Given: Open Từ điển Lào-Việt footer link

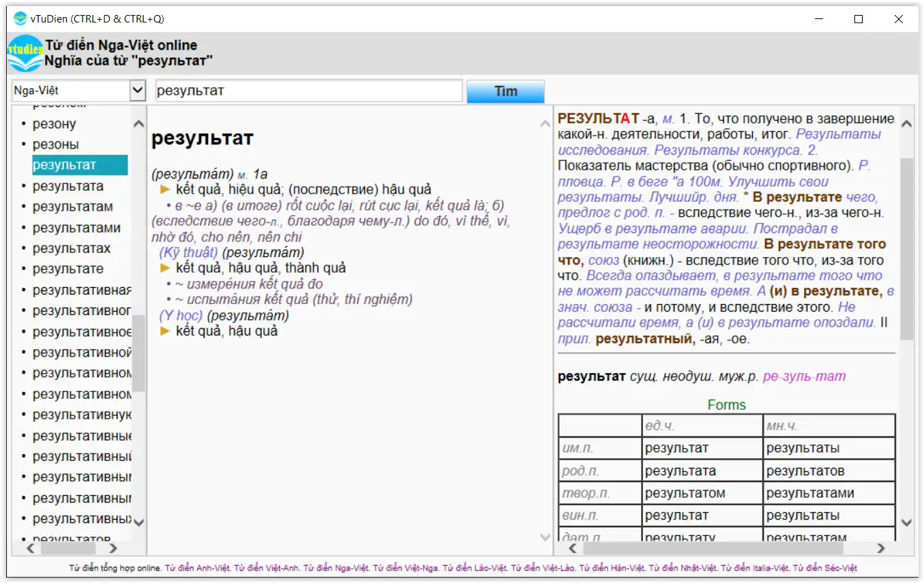Looking at the screenshot, I should click(x=475, y=568).
